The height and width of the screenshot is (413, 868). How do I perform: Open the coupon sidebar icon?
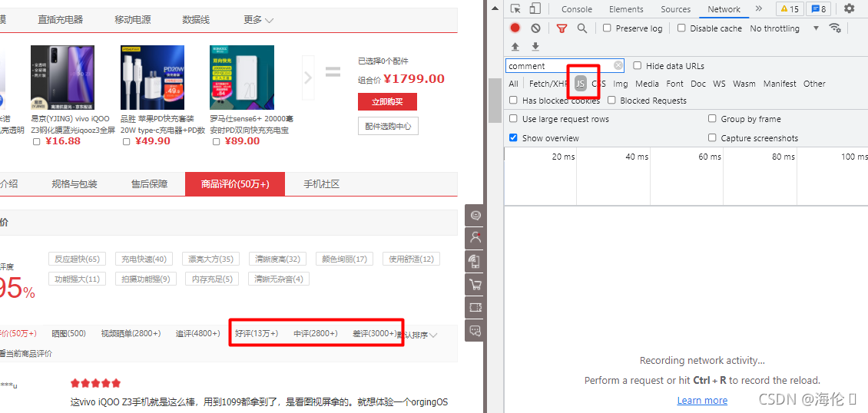[475, 308]
